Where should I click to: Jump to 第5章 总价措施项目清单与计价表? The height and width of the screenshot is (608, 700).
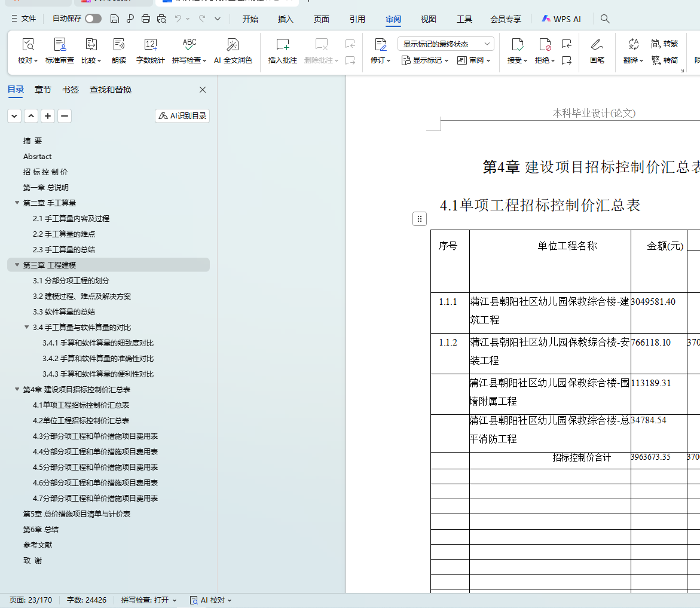(x=77, y=514)
